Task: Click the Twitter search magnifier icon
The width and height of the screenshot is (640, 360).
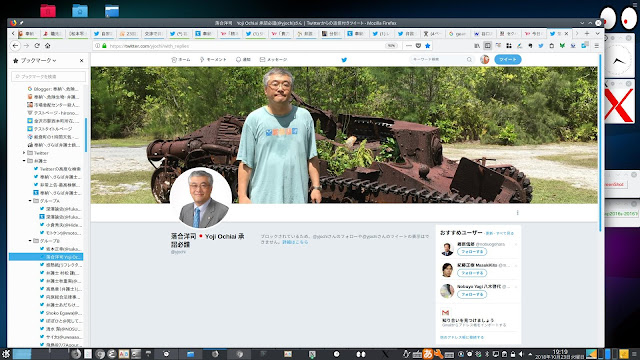Action: [x=469, y=60]
